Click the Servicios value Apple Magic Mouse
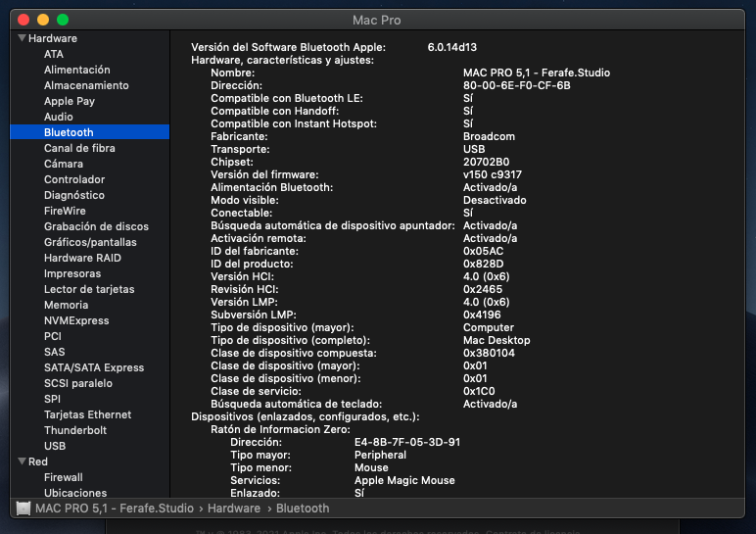 click(x=404, y=480)
